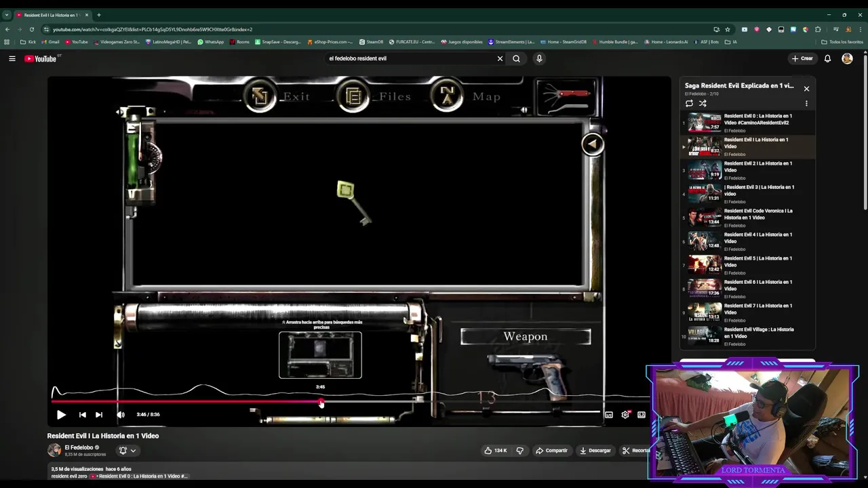
Task: Go back in browser
Action: [7, 29]
